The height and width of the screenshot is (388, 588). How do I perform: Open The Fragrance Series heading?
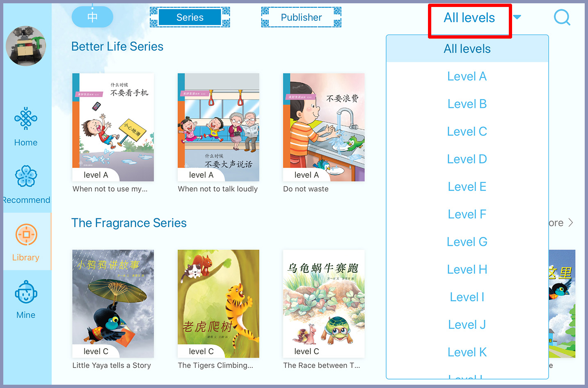(x=129, y=223)
